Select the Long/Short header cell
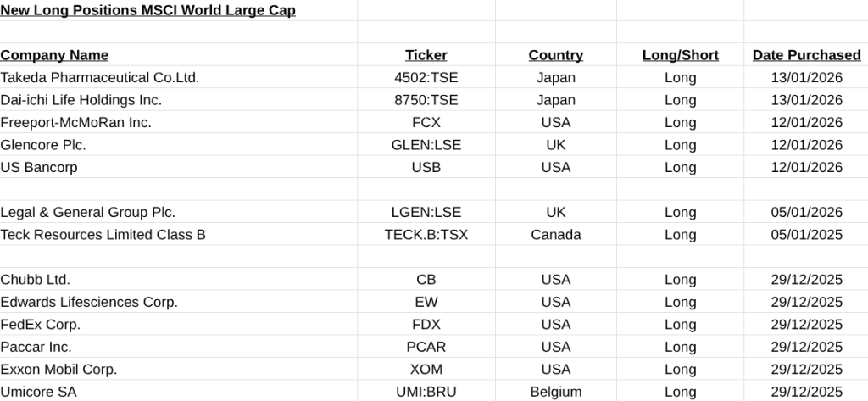Image resolution: width=868 pixels, height=401 pixels. pyautogui.click(x=680, y=55)
